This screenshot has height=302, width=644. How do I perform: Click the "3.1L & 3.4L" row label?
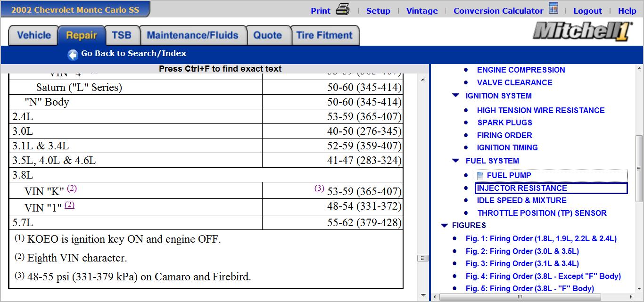tap(41, 146)
